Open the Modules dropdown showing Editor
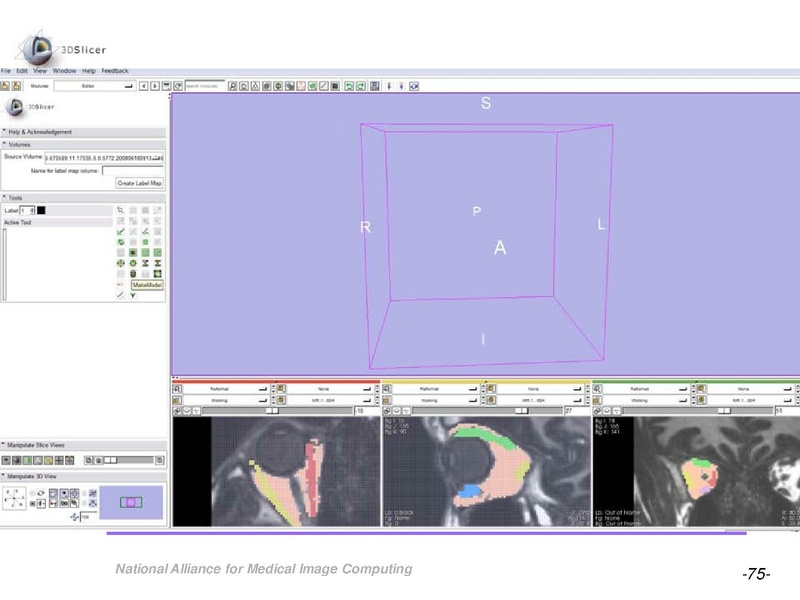Viewport: 800px width, 600px height. [94, 86]
